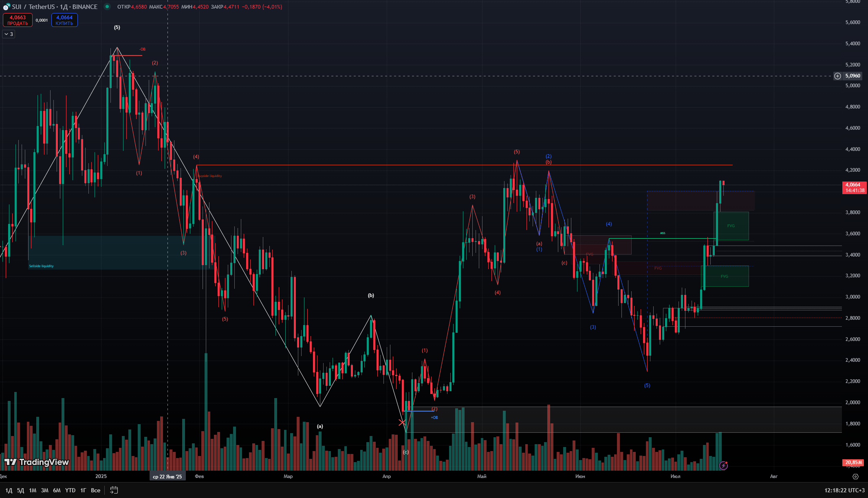Select the red -OB label
Viewport: 868px width, 498px height.
[x=142, y=49]
